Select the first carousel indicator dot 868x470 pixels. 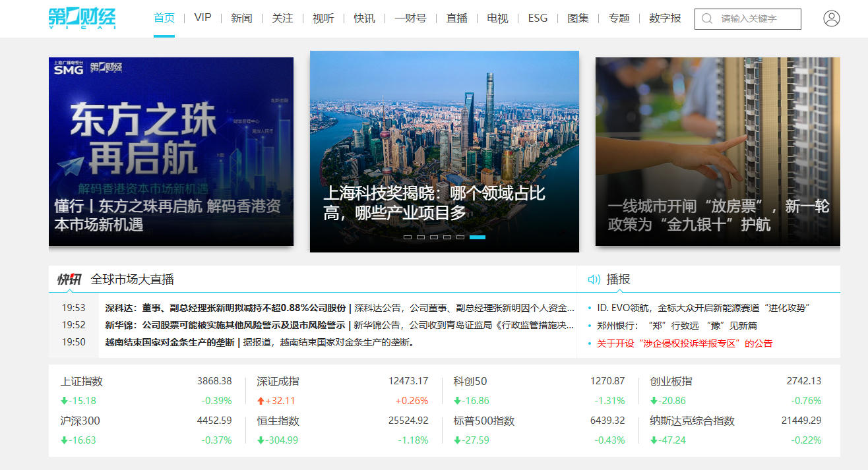click(408, 237)
